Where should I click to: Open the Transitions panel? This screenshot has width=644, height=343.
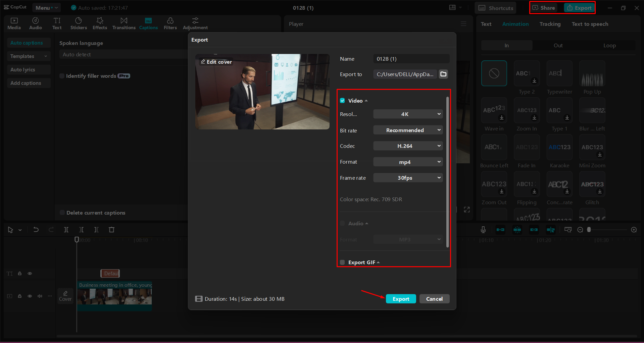(123, 23)
